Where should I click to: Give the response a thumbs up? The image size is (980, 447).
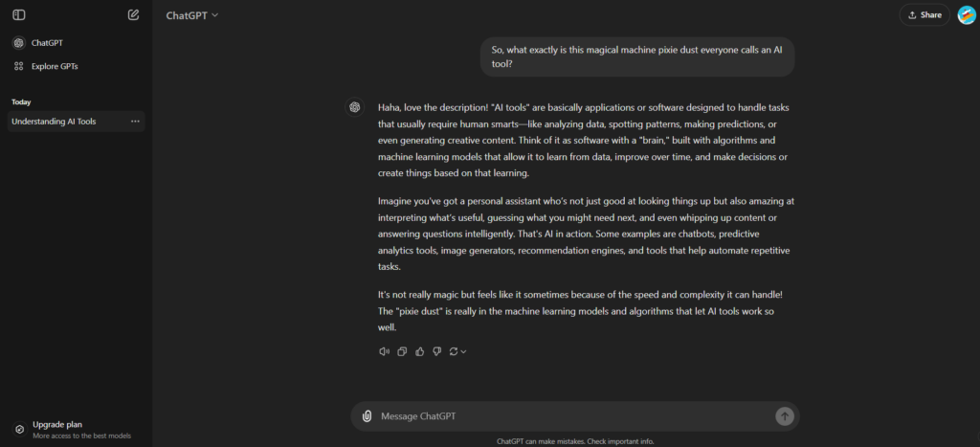pyautogui.click(x=419, y=351)
